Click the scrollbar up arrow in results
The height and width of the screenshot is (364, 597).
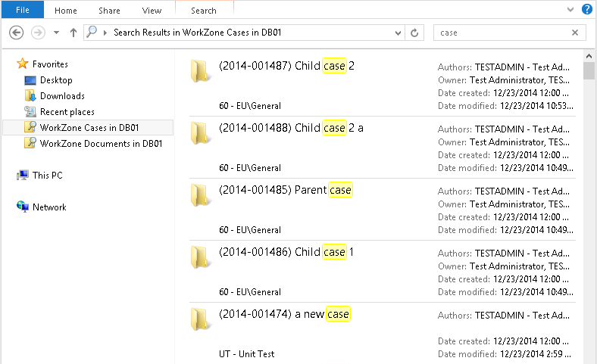[589, 58]
